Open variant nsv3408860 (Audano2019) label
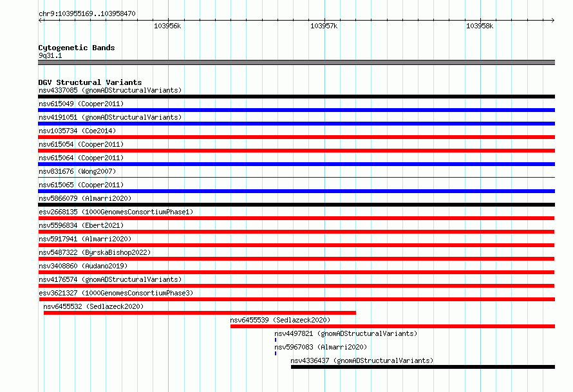 [83, 266]
